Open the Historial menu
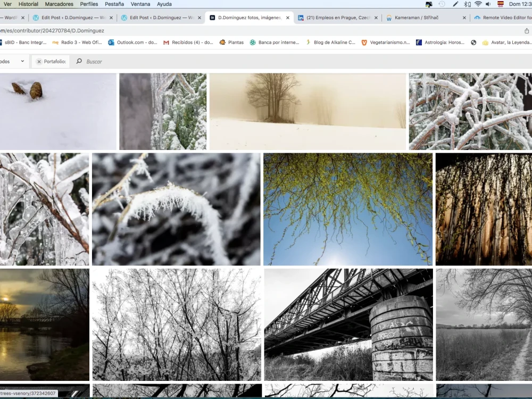The height and width of the screenshot is (399, 532). click(28, 4)
